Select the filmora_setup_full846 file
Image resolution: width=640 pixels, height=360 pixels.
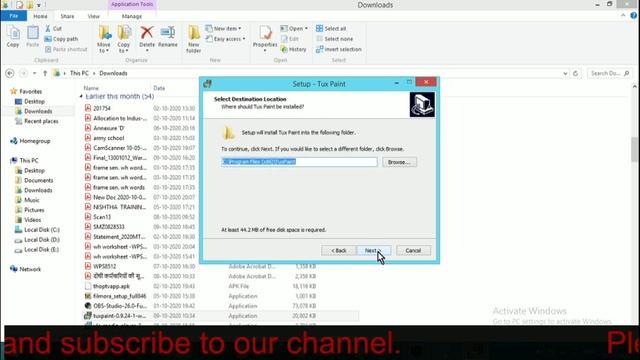119,296
